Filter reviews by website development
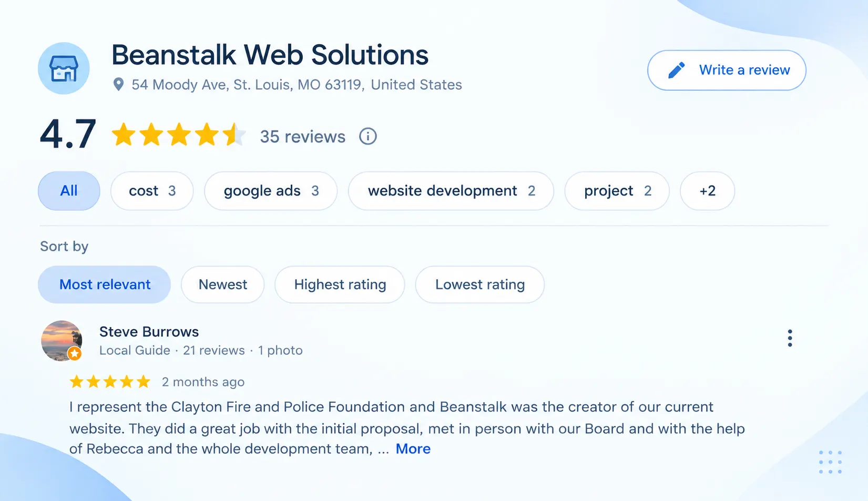Viewport: 868px width, 501px height. pos(451,191)
